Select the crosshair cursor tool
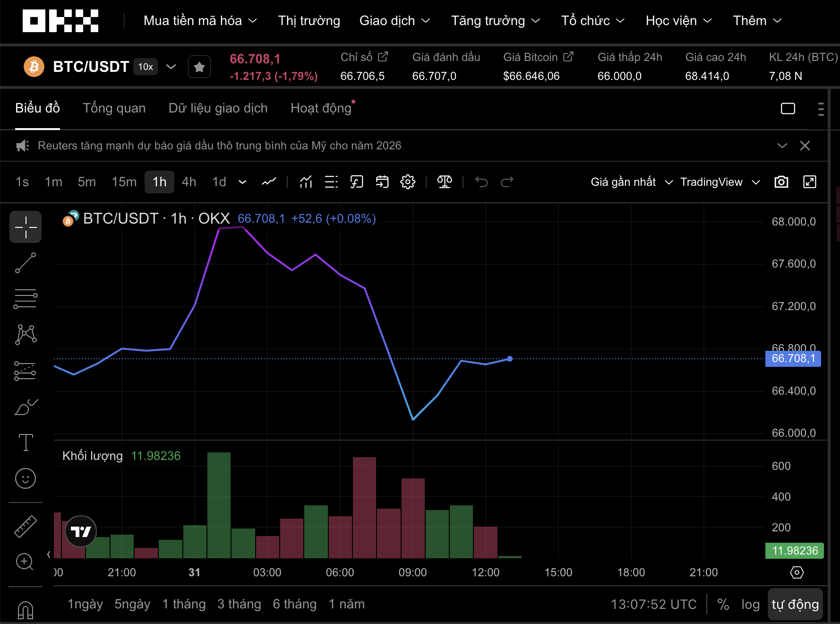The height and width of the screenshot is (624, 840). 25,227
